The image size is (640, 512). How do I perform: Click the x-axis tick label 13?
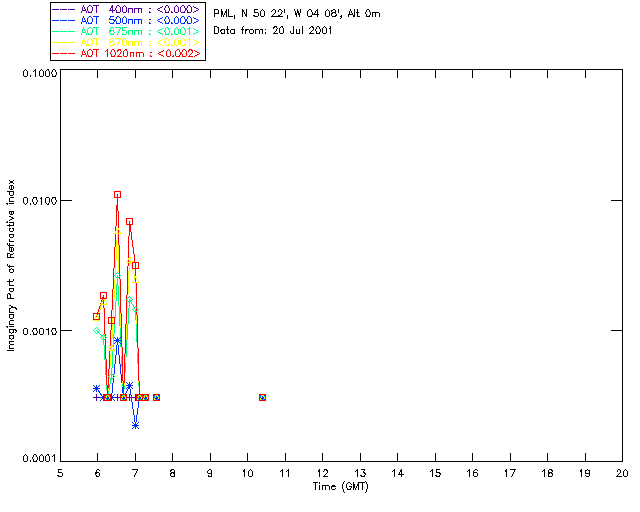[360, 473]
